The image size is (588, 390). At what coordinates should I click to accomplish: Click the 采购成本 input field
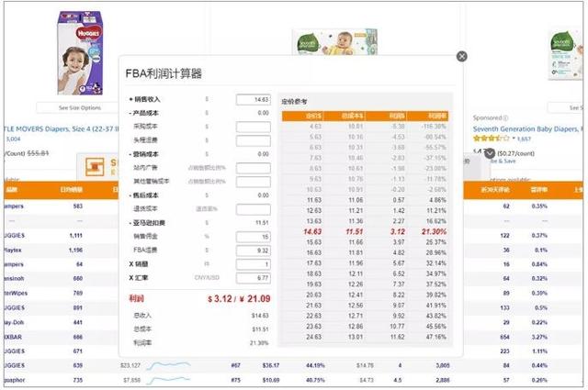click(x=252, y=127)
